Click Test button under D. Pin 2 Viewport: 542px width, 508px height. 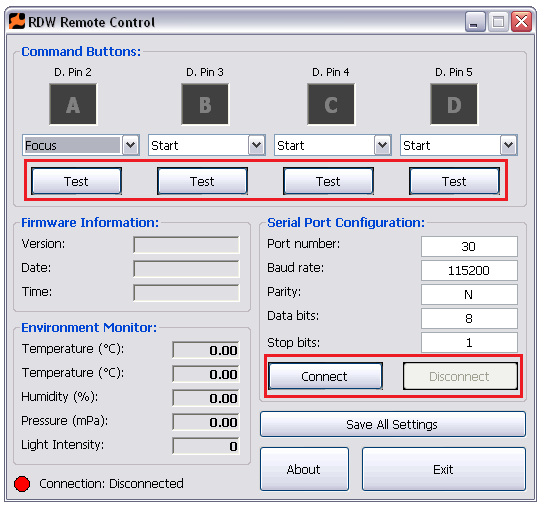76,181
